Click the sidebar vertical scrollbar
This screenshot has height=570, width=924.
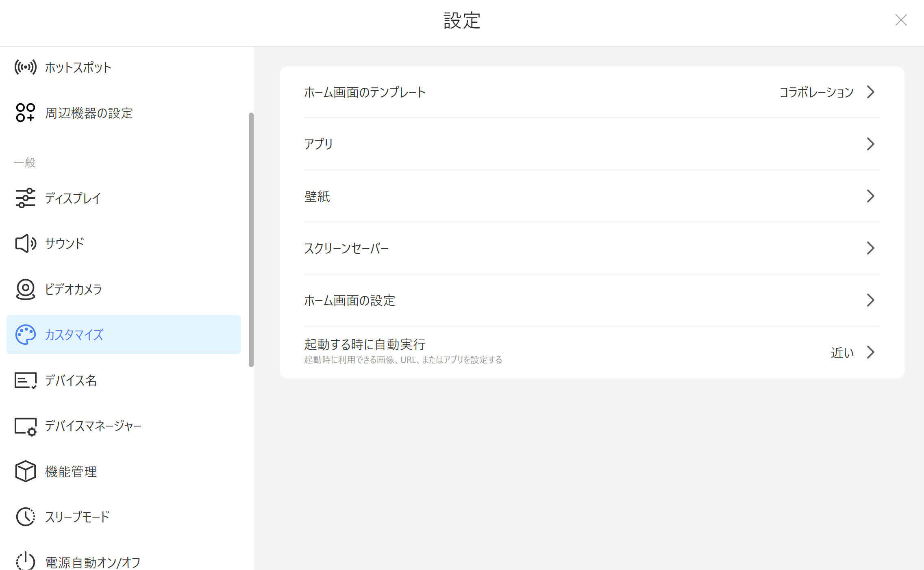(x=251, y=240)
